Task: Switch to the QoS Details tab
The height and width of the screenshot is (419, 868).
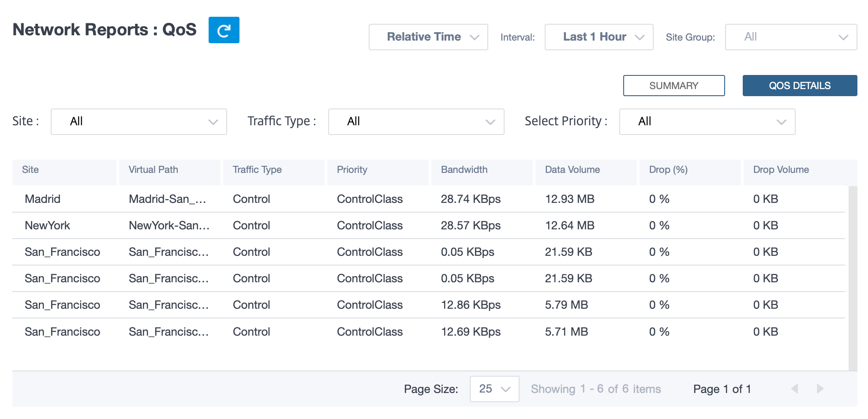Action: click(800, 86)
